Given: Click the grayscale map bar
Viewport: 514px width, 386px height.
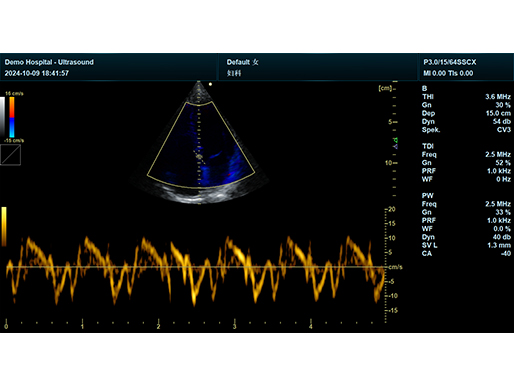Looking at the screenshot, I should click(x=3, y=117).
